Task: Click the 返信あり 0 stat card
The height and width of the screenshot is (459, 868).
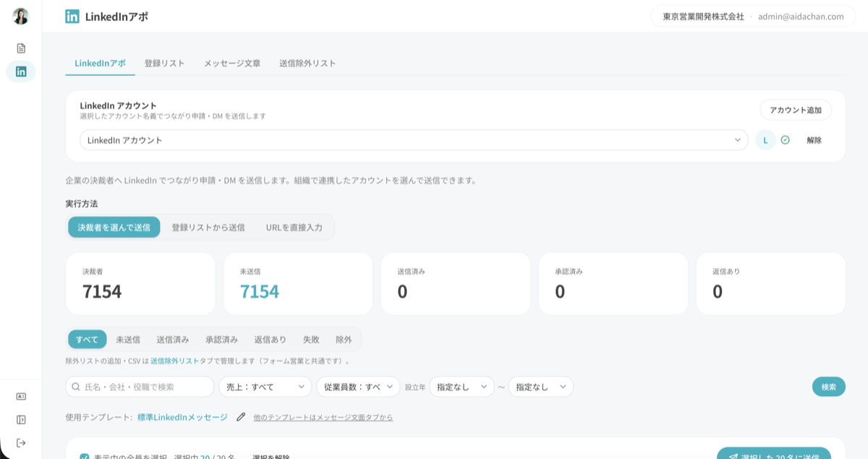Action: pos(771,283)
